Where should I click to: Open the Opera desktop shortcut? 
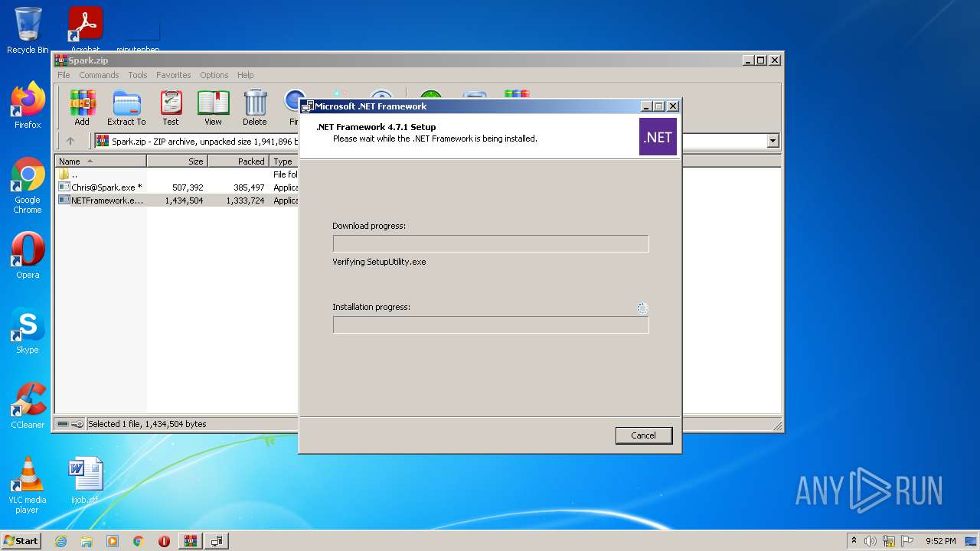[28, 256]
